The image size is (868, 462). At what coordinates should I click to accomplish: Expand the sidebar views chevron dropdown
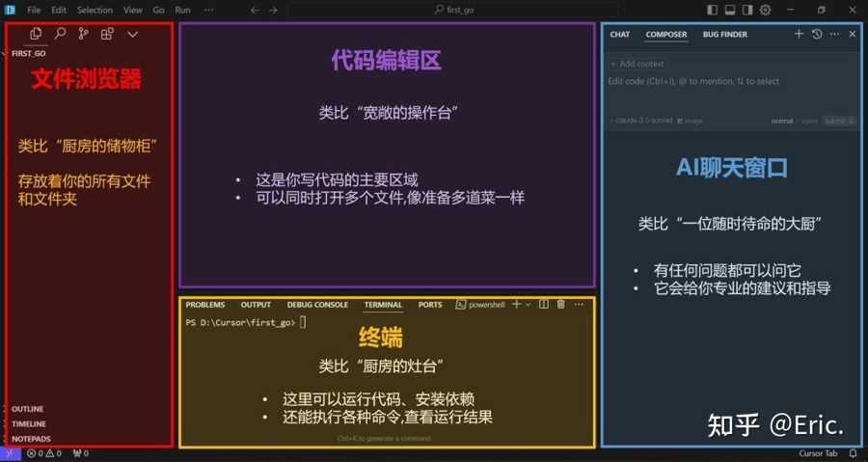click(x=132, y=35)
